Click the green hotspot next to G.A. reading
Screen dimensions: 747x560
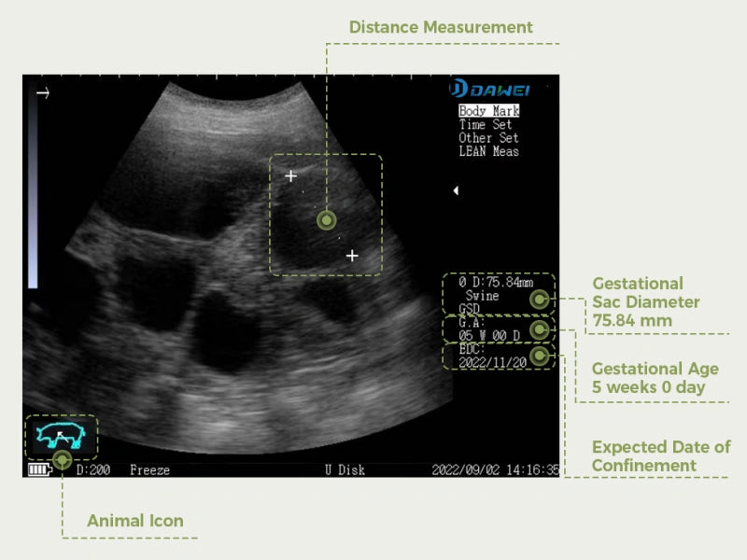[539, 330]
